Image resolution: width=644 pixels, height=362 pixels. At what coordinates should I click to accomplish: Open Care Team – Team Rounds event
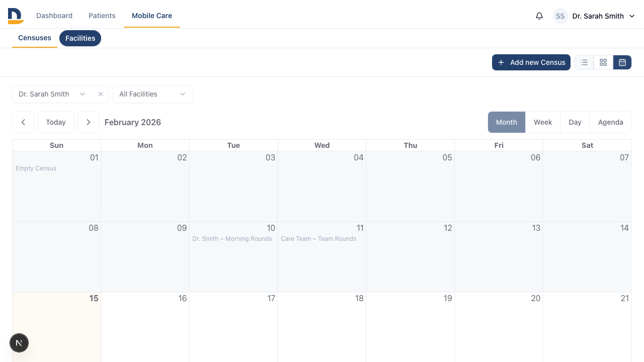coord(318,239)
